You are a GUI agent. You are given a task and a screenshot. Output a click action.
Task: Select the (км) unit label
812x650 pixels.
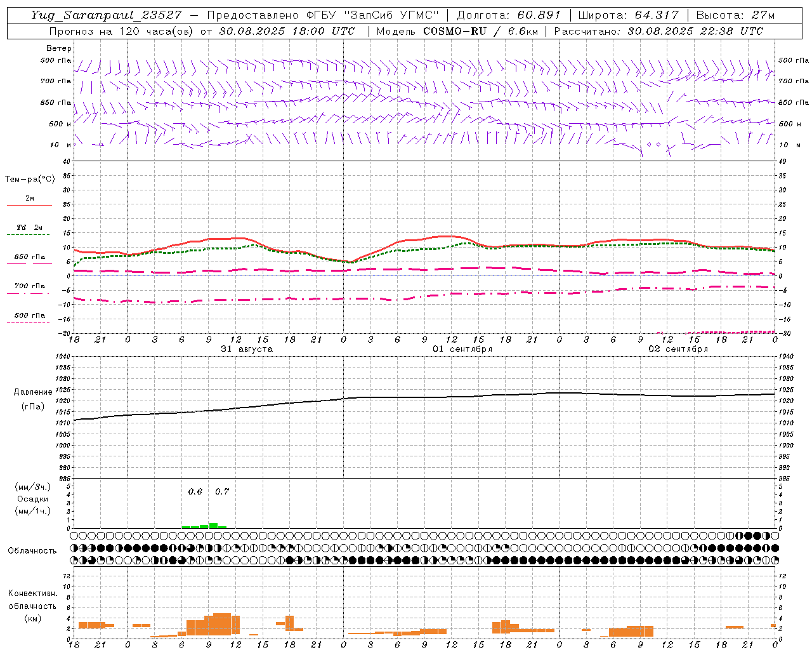33,618
